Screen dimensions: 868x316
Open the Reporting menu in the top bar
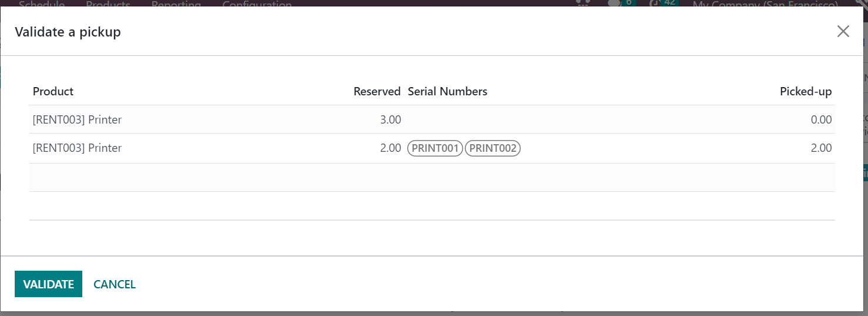[176, 5]
